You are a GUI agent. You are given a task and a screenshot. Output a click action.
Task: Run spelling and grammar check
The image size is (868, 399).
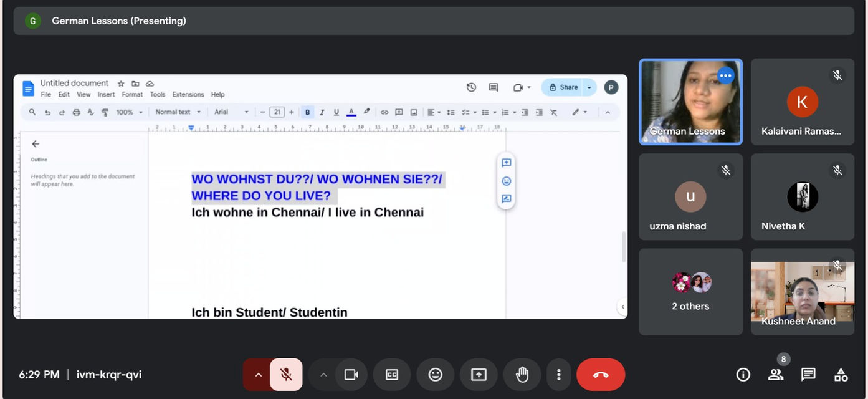point(90,112)
